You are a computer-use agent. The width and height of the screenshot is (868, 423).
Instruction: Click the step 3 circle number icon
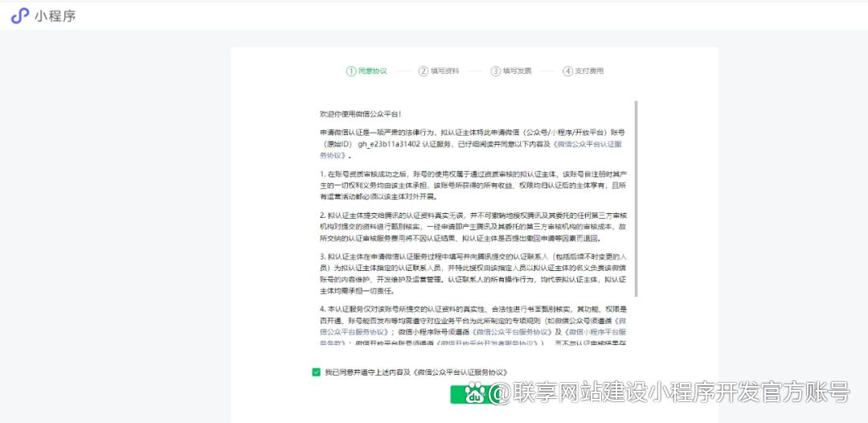coord(496,71)
